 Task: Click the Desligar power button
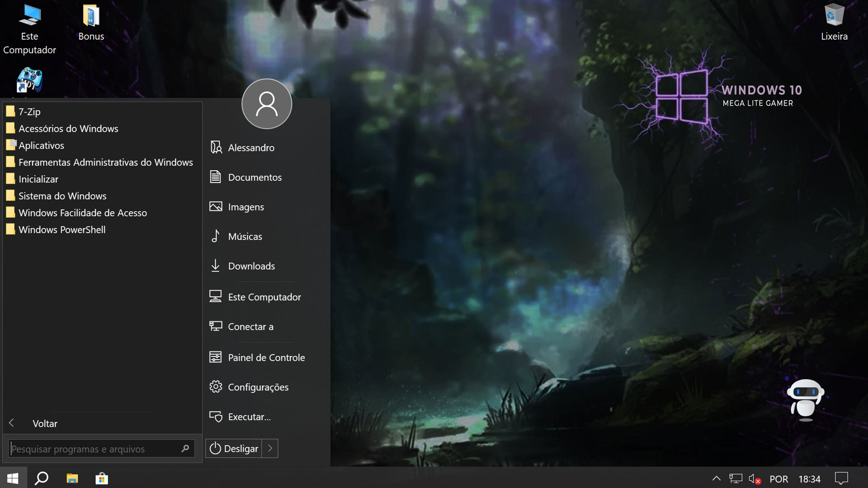coord(234,449)
